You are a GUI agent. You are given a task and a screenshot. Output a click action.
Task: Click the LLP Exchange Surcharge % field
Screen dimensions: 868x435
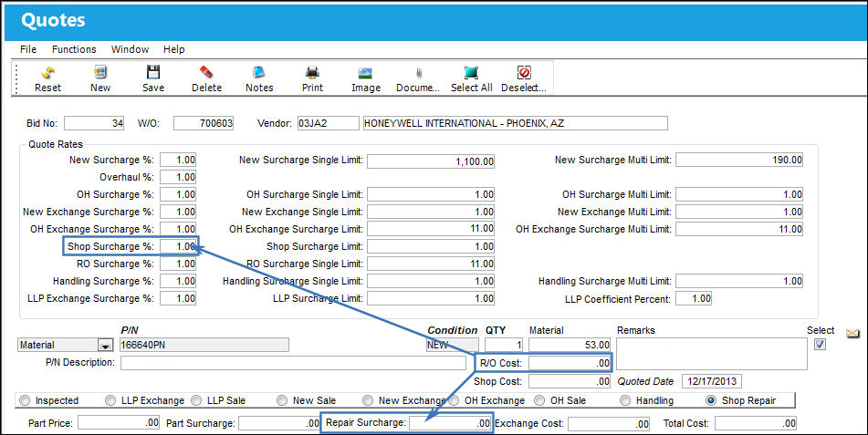point(178,298)
